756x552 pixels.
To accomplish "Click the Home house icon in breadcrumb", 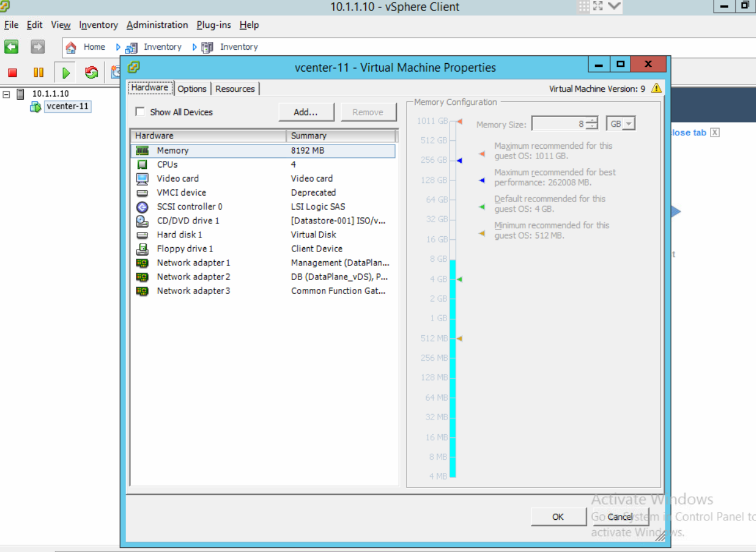I will click(71, 47).
